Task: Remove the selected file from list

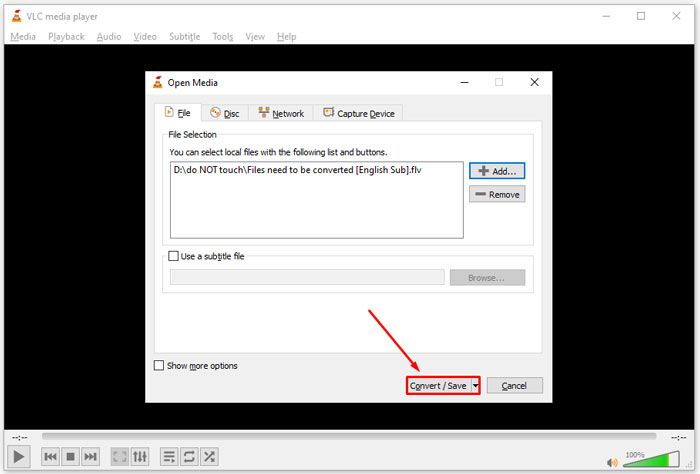Action: click(497, 195)
